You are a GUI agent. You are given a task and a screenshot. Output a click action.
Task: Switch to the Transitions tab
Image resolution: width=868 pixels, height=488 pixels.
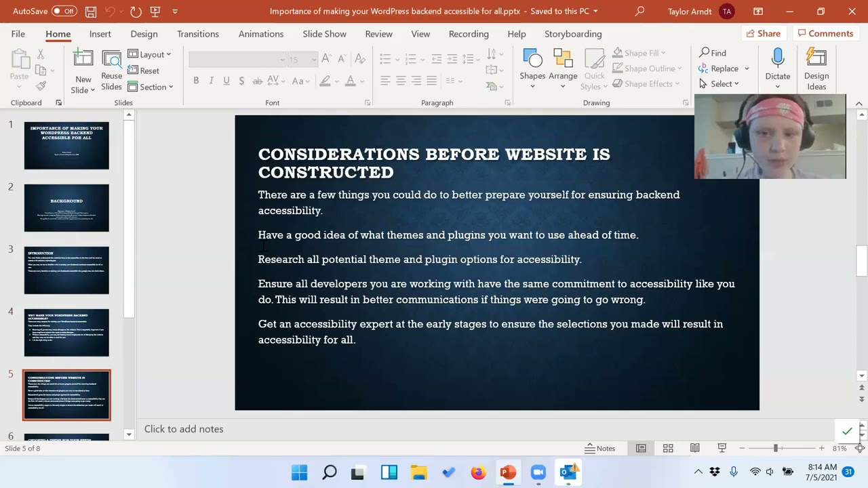[x=198, y=34]
